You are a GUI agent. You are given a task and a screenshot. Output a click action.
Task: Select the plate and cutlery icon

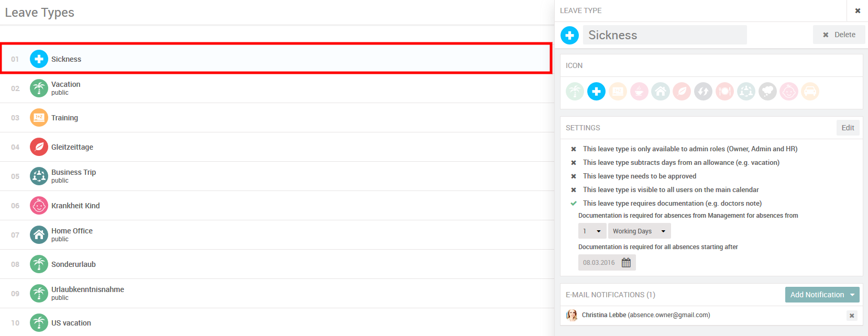(x=724, y=92)
